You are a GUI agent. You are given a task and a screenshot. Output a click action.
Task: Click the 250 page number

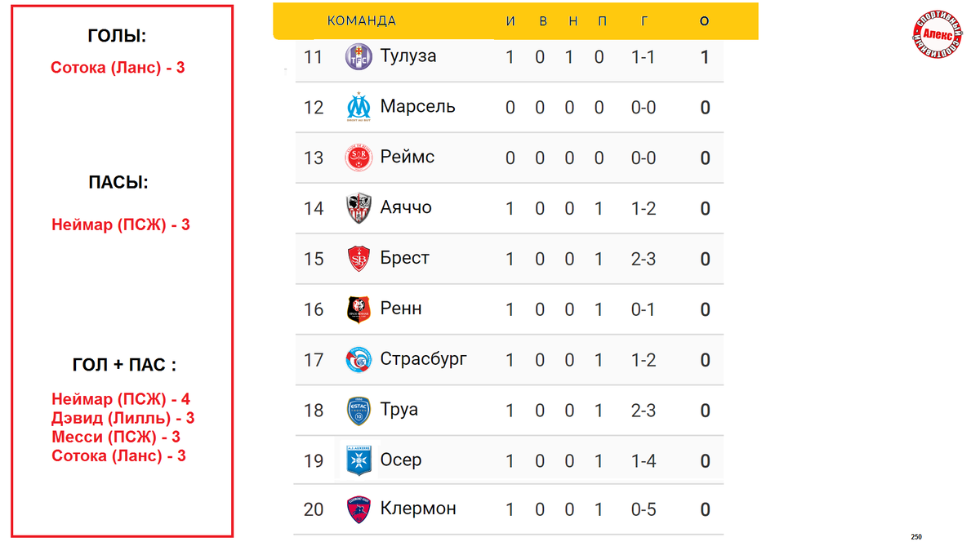point(916,536)
